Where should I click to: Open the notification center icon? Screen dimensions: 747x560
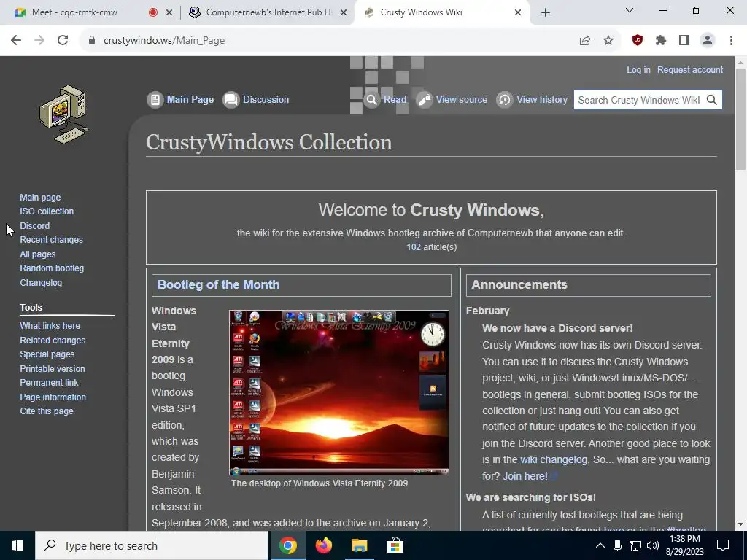[x=723, y=545]
